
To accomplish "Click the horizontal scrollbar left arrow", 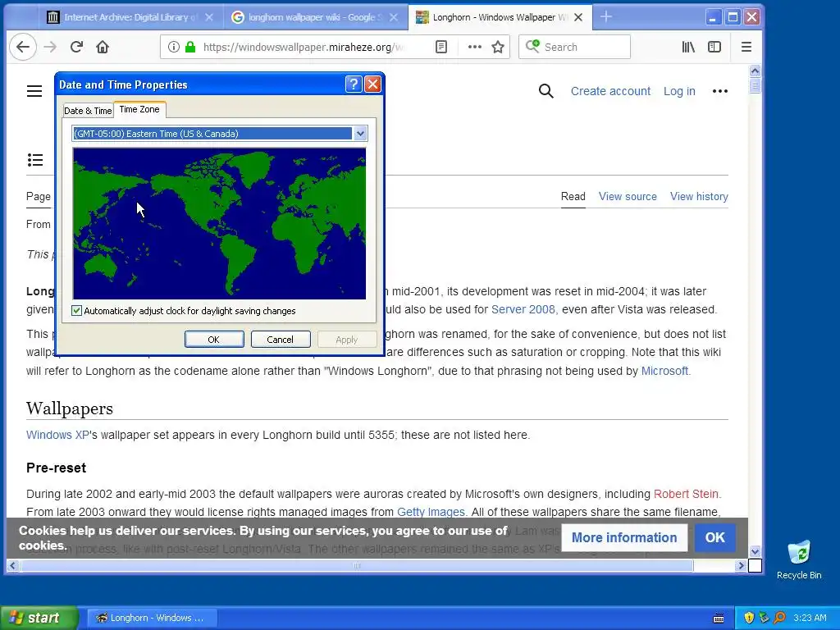I will point(12,566).
